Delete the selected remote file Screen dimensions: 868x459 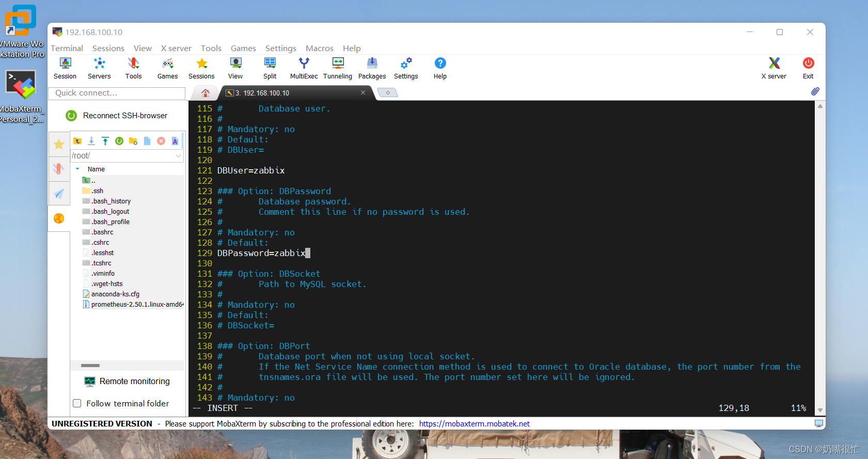(161, 141)
